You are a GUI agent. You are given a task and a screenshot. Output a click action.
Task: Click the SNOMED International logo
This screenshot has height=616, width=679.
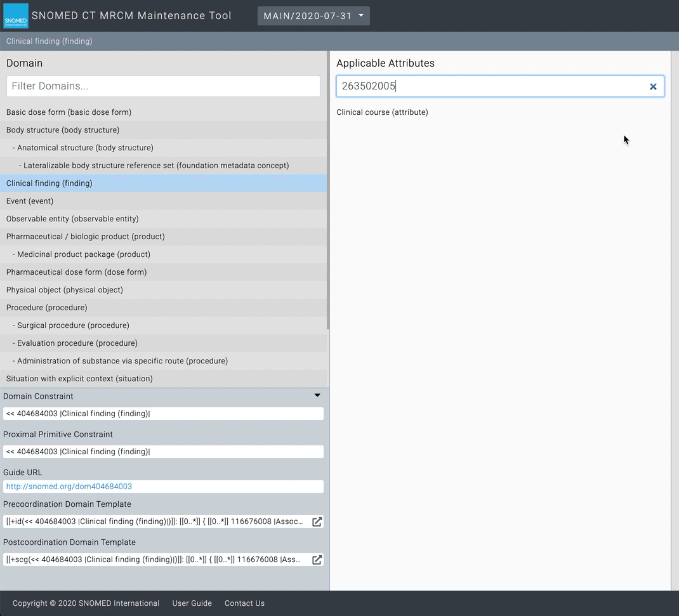click(x=16, y=16)
